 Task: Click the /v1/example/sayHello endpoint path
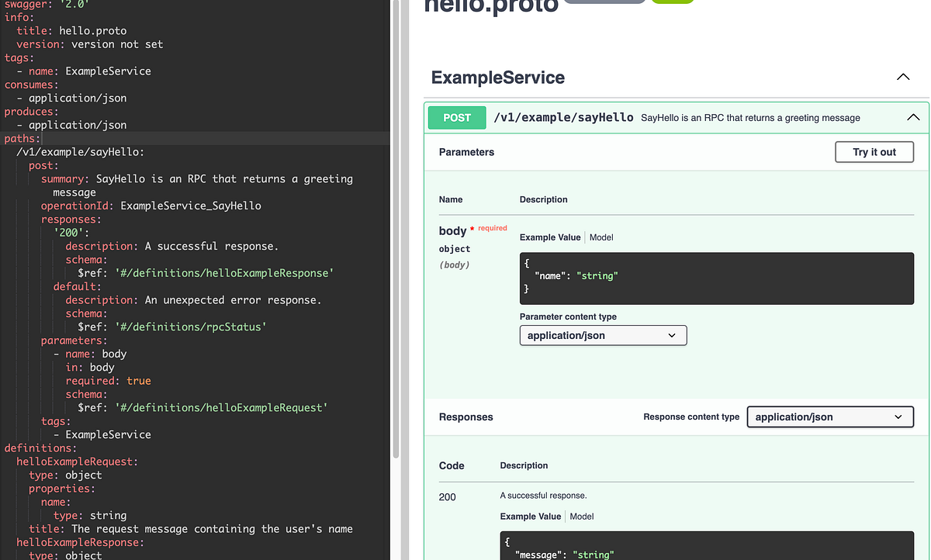(563, 117)
